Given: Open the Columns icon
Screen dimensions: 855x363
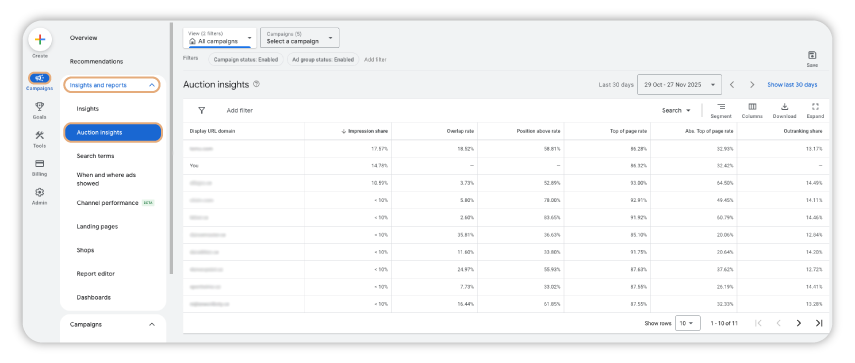Looking at the screenshot, I should 752,107.
